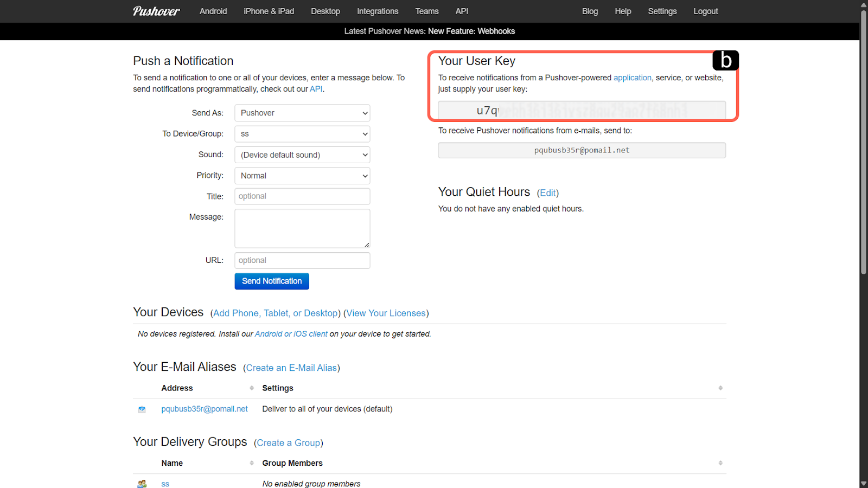
Task: Open the Android menu item
Action: [213, 11]
